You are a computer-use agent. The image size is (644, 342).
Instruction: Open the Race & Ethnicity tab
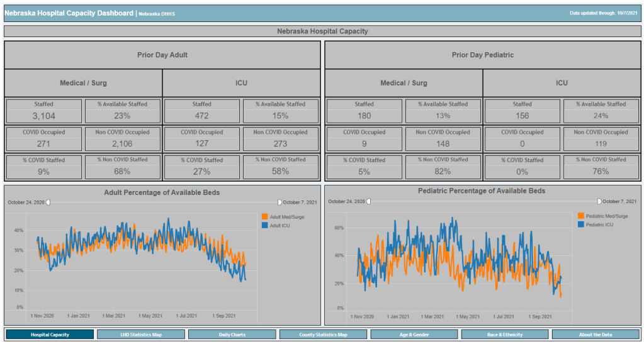pyautogui.click(x=505, y=334)
